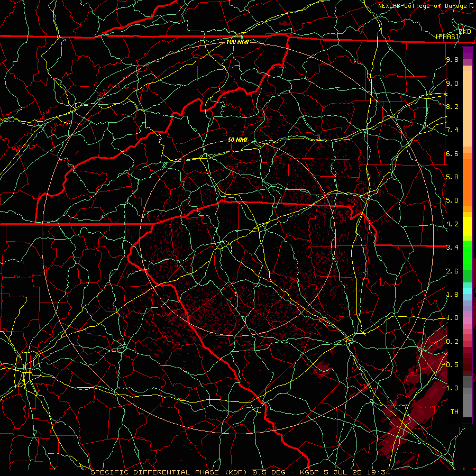Screen dimensions: 476x476
Task: Click the 4.2 scale value label
Action: (x=452, y=224)
